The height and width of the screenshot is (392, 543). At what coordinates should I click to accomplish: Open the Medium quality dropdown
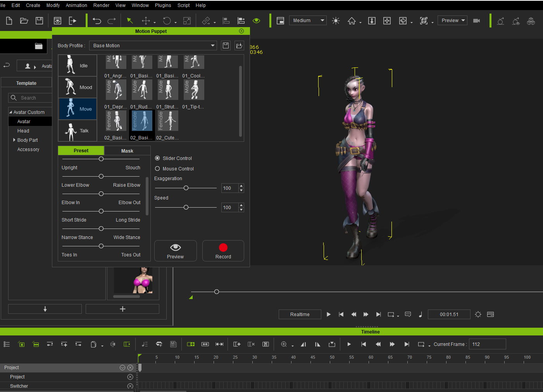click(x=308, y=21)
